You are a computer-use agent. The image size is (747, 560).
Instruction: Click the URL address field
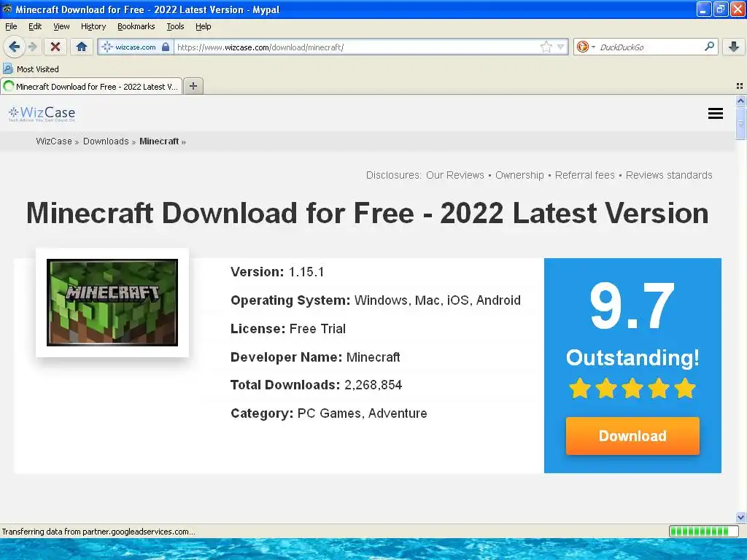pos(357,47)
